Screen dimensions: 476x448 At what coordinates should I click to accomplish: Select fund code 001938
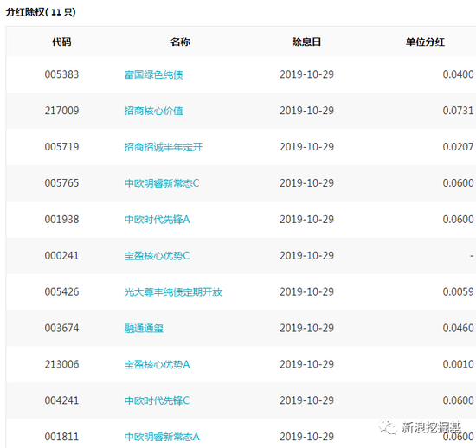pos(61,220)
